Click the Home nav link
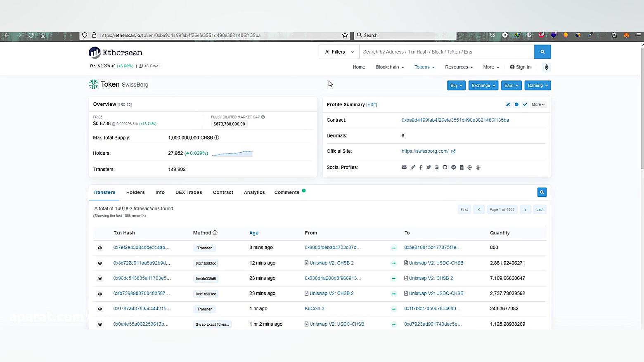The width and height of the screenshot is (644, 362). [359, 67]
